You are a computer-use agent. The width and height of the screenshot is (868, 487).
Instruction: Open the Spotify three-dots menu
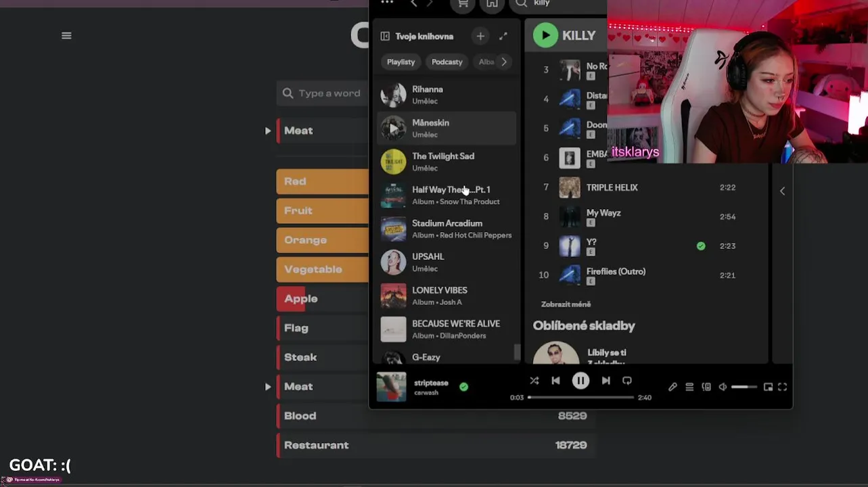point(387,3)
